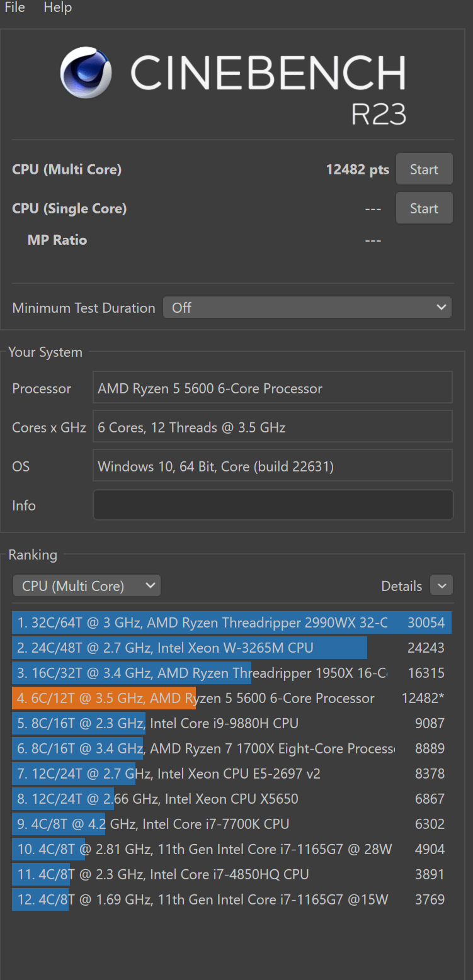Screen dimensions: 473x980
Task: Click the CPU (Single Core) label
Action: tap(69, 208)
